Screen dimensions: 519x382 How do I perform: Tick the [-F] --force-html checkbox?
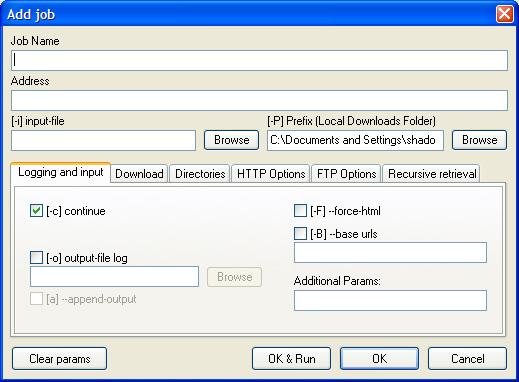pyautogui.click(x=300, y=211)
